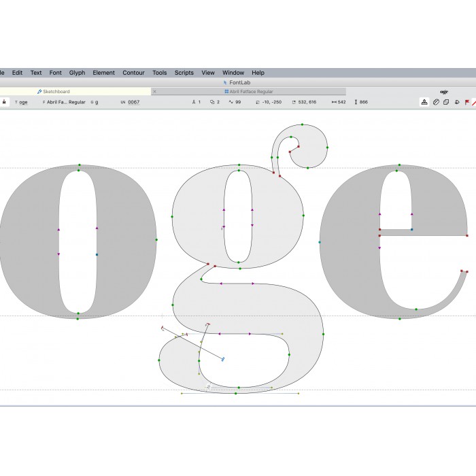Open the Element menu
476x476 pixels.
coord(103,73)
